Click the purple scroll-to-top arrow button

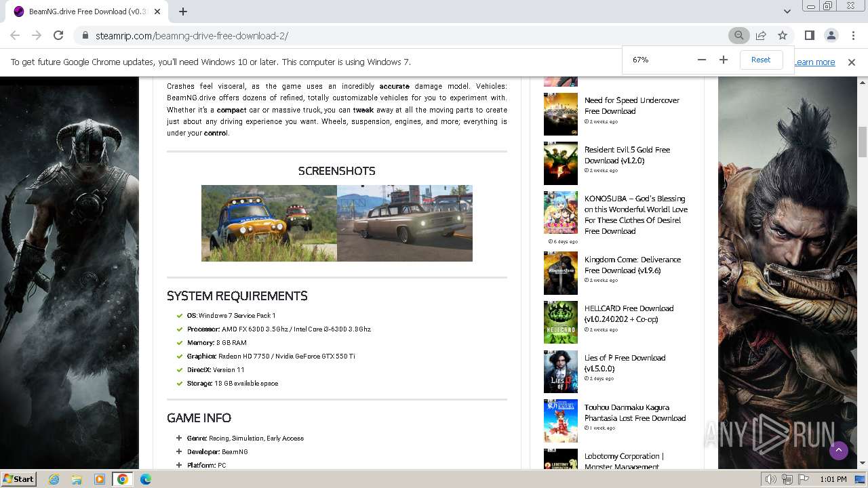click(839, 450)
